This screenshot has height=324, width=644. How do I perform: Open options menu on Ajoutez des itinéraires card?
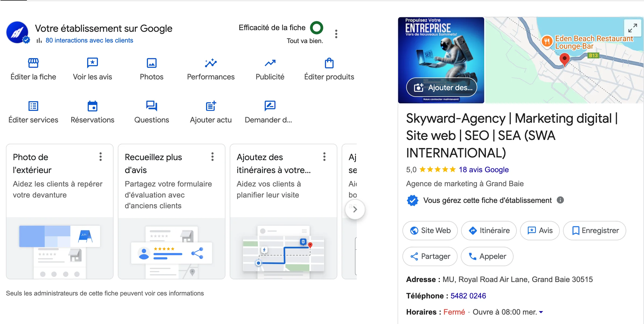point(324,157)
